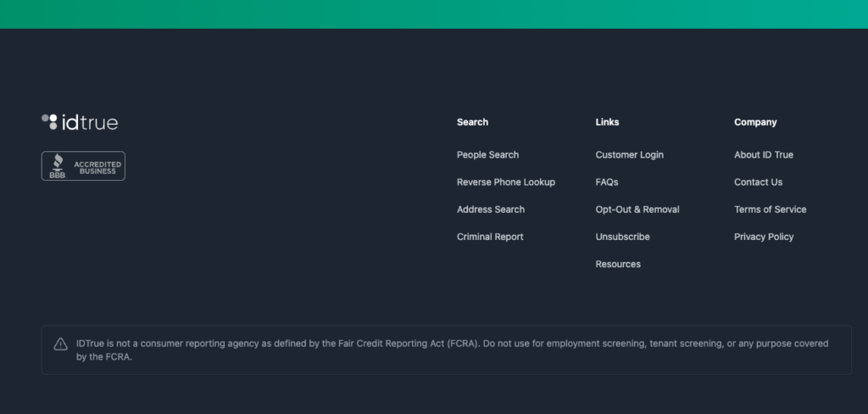Click the idtrue logo in footer
The width and height of the screenshot is (868, 414).
80,122
